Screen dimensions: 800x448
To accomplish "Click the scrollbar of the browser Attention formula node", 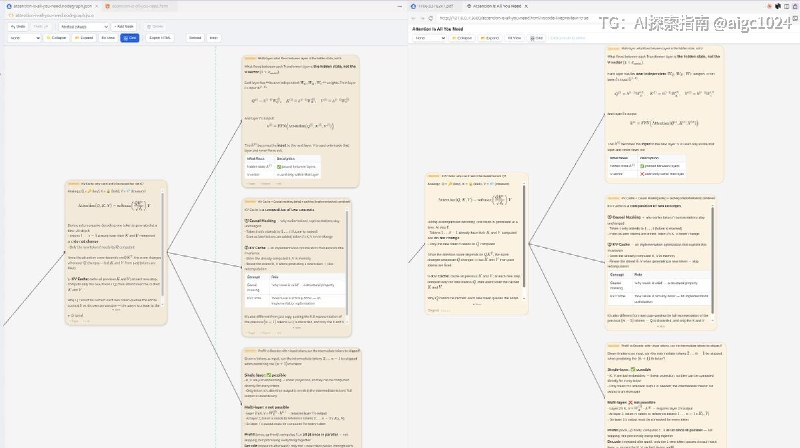I will [524, 235].
